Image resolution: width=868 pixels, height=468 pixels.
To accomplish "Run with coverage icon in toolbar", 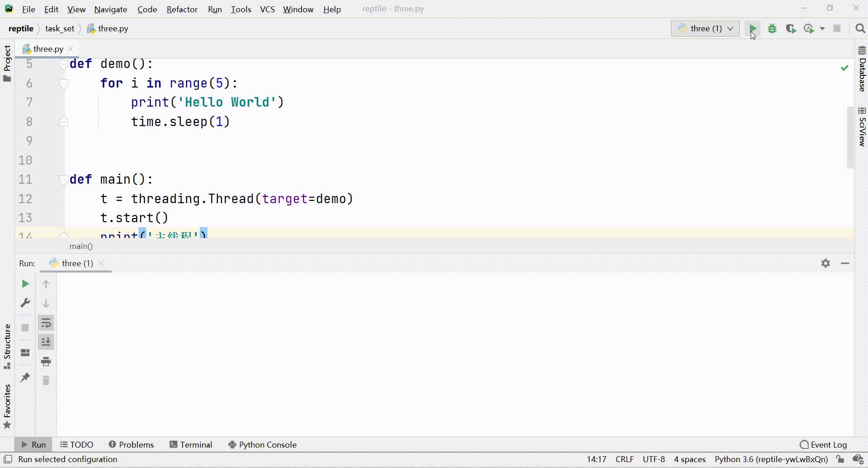I will [791, 29].
